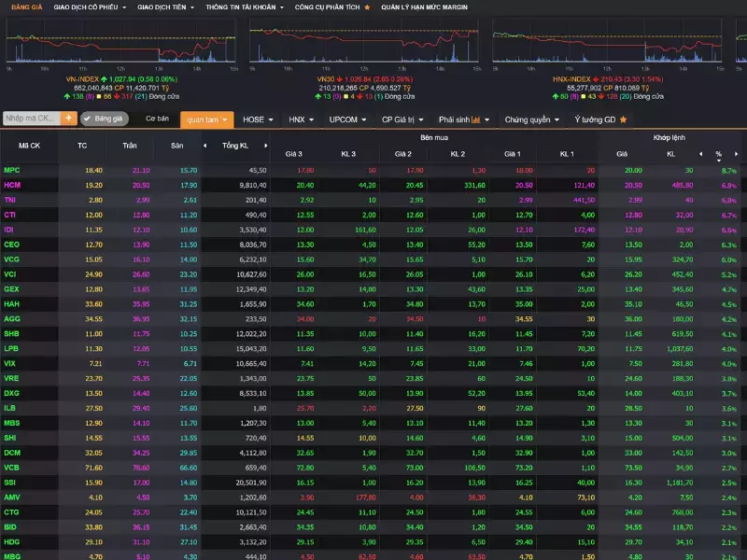Pick VIX stock symbol
The image size is (747, 560).
[9, 363]
